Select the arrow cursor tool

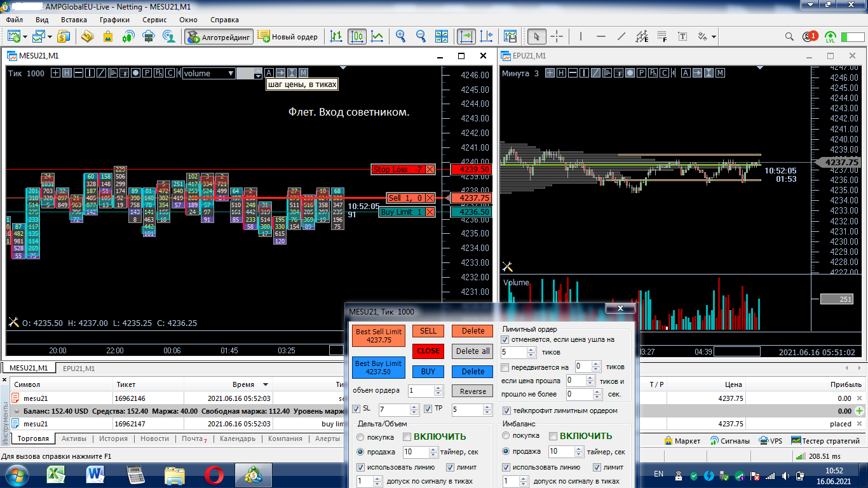pos(537,37)
